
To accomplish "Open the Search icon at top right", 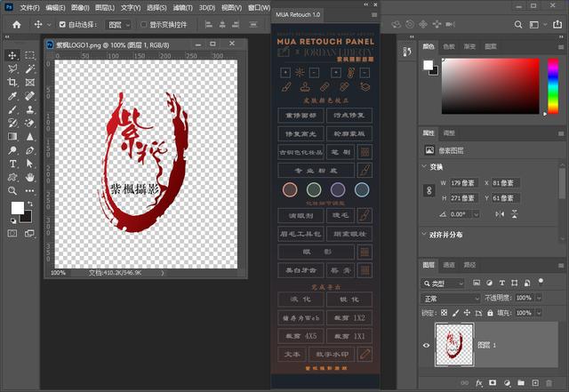I will [518, 25].
